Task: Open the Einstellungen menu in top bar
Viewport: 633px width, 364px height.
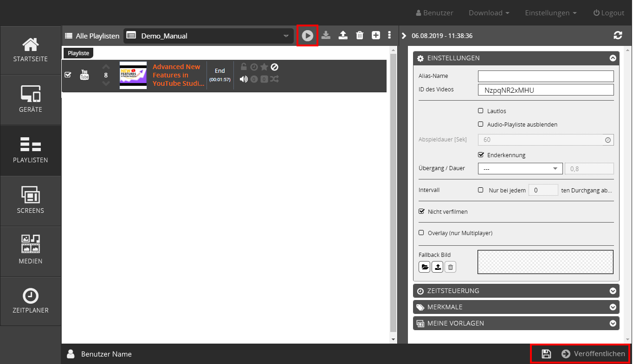Action: click(550, 13)
